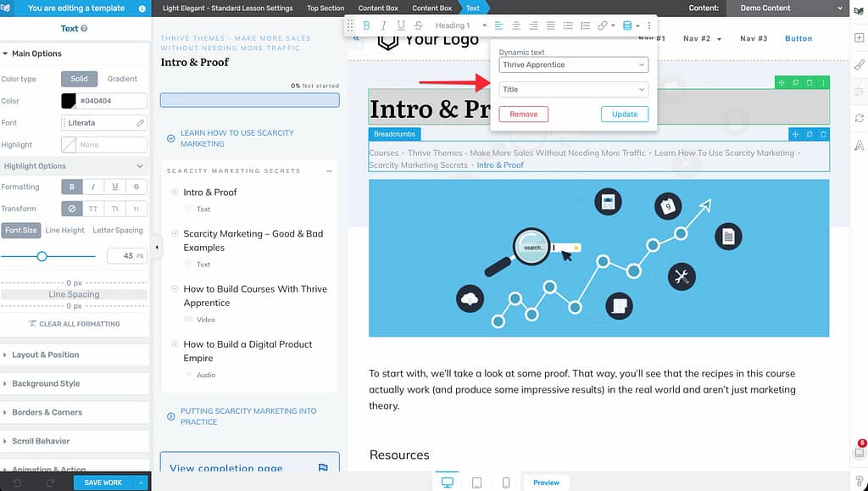Viewport: 868px width, 491px height.
Task: Center align text in floating toolbar
Action: [x=514, y=25]
